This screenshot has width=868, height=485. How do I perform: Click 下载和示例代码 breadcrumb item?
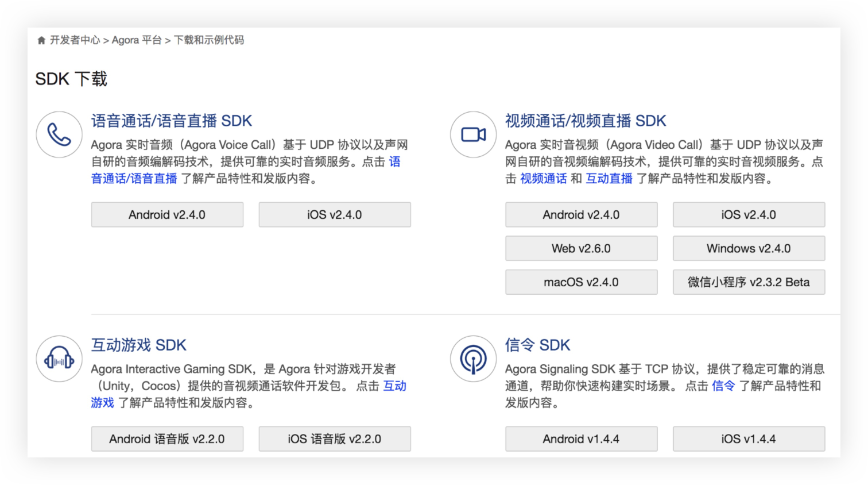pos(209,40)
